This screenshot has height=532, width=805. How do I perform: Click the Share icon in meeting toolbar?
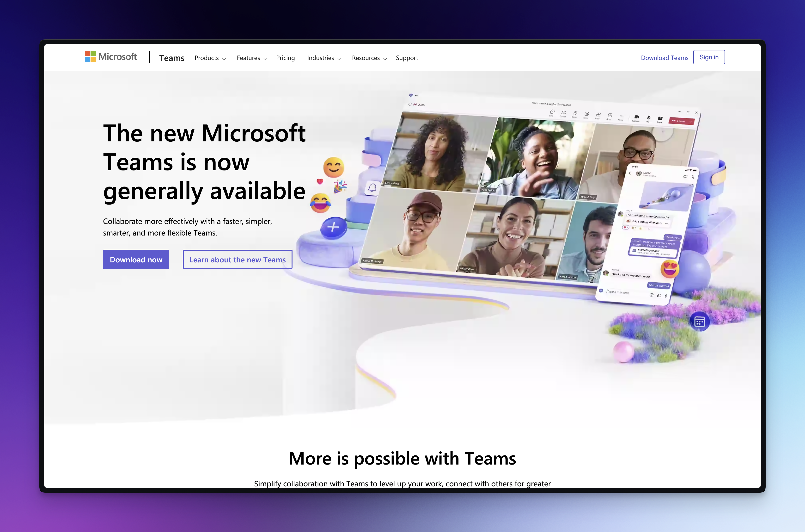(660, 119)
